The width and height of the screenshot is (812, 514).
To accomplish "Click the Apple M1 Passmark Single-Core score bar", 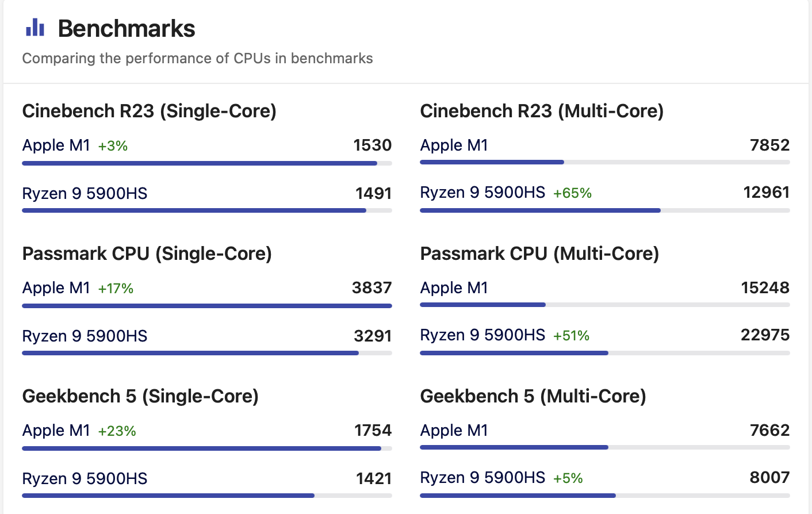I will 207,306.
